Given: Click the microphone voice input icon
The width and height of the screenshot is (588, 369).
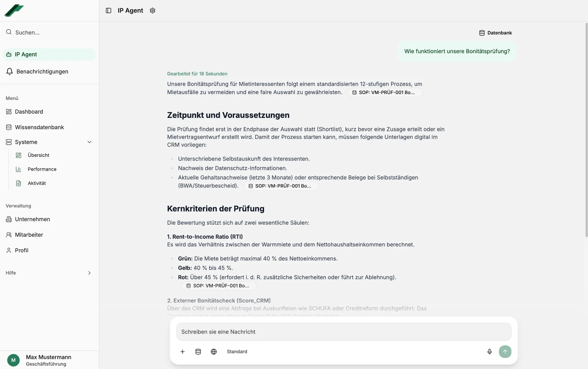Looking at the screenshot, I should click(x=489, y=352).
